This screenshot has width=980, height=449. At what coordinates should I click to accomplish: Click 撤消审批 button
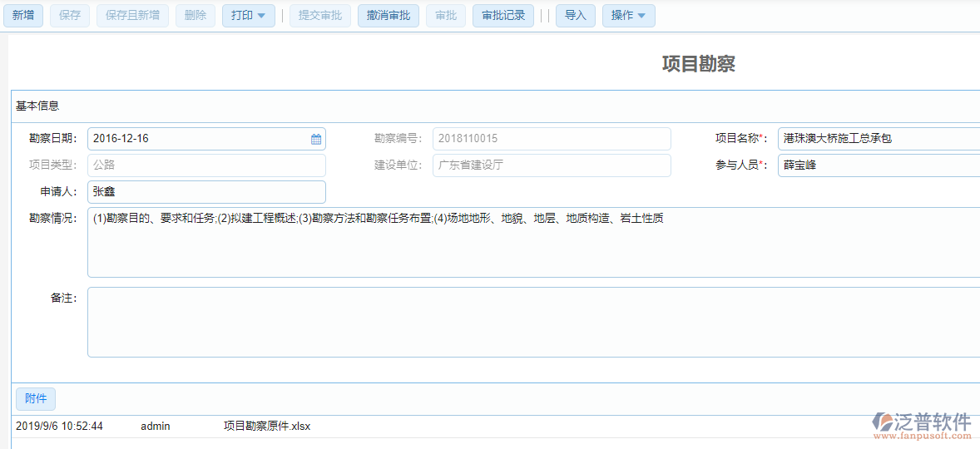[x=388, y=16]
